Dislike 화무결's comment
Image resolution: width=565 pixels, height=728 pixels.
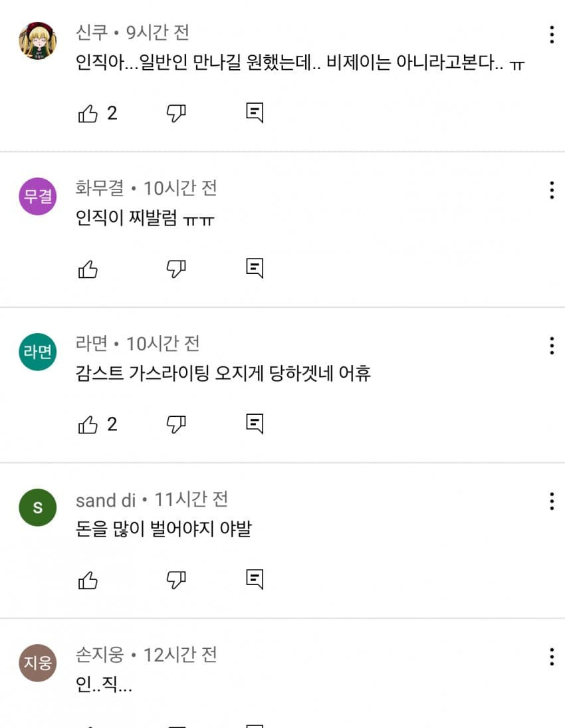click(x=176, y=269)
